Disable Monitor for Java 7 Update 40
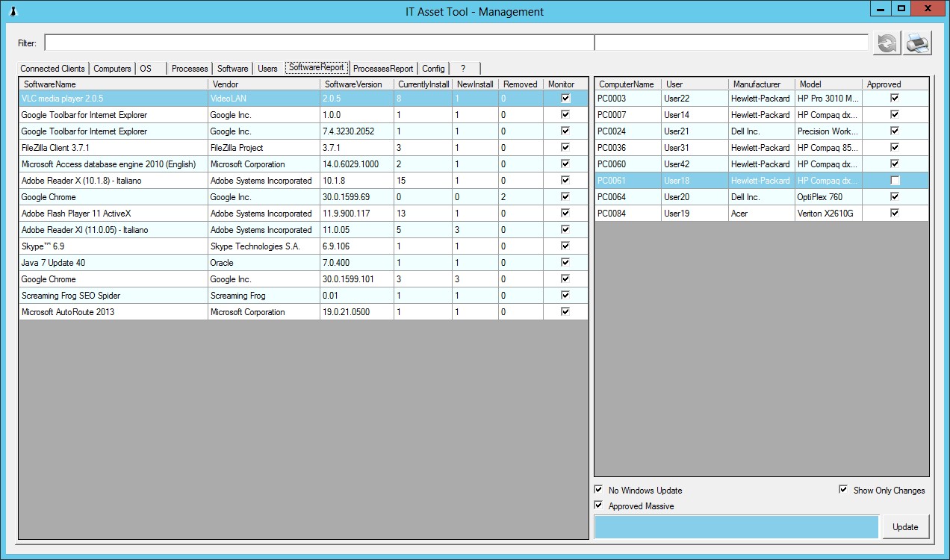 point(565,262)
